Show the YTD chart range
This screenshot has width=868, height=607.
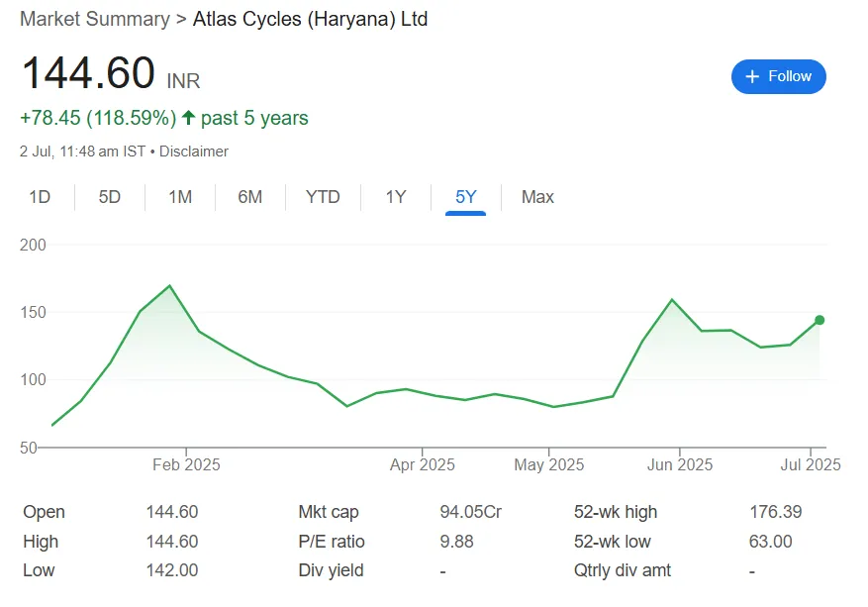pos(323,197)
